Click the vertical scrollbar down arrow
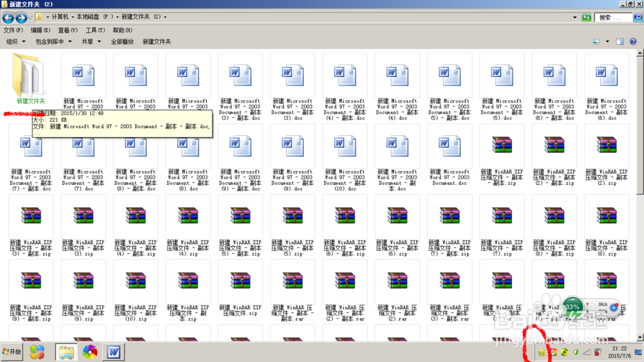The height and width of the screenshot is (362, 644). click(640, 338)
